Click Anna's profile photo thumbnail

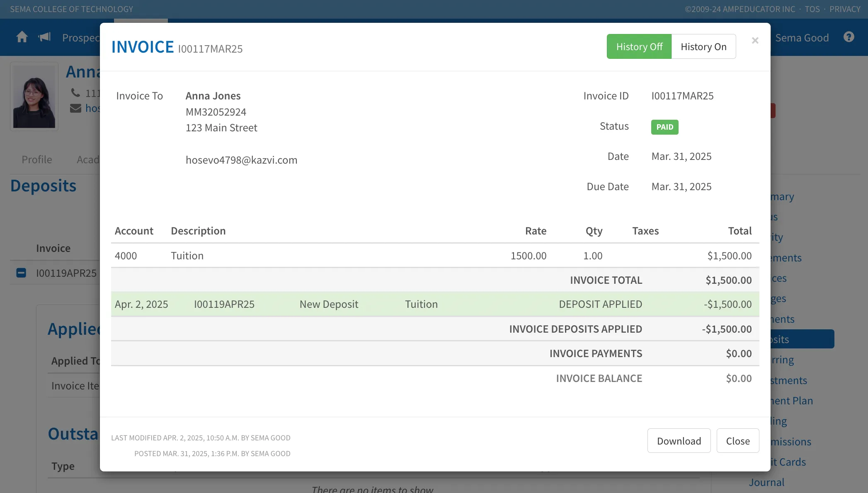click(x=34, y=97)
